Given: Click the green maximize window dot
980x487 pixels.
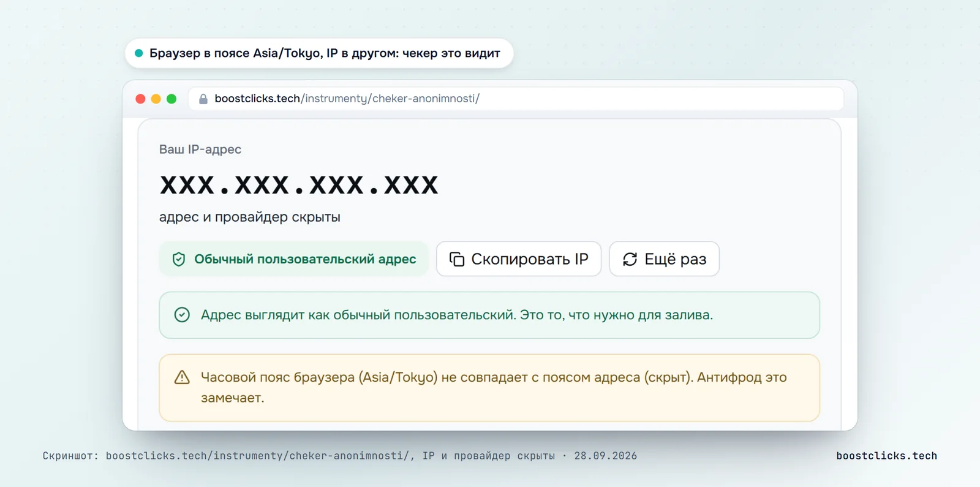Looking at the screenshot, I should (x=171, y=99).
